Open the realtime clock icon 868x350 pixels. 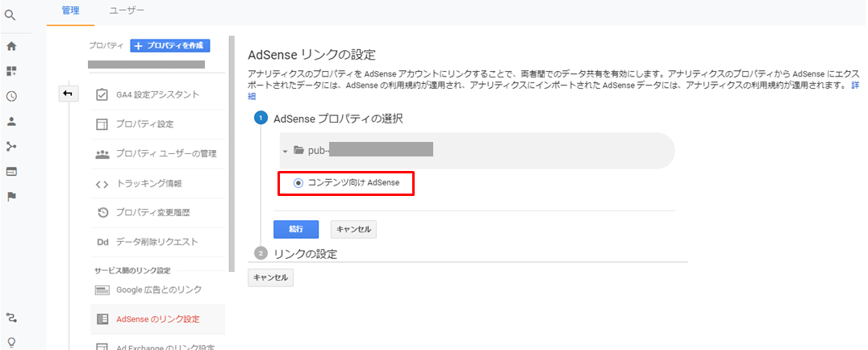[11, 96]
